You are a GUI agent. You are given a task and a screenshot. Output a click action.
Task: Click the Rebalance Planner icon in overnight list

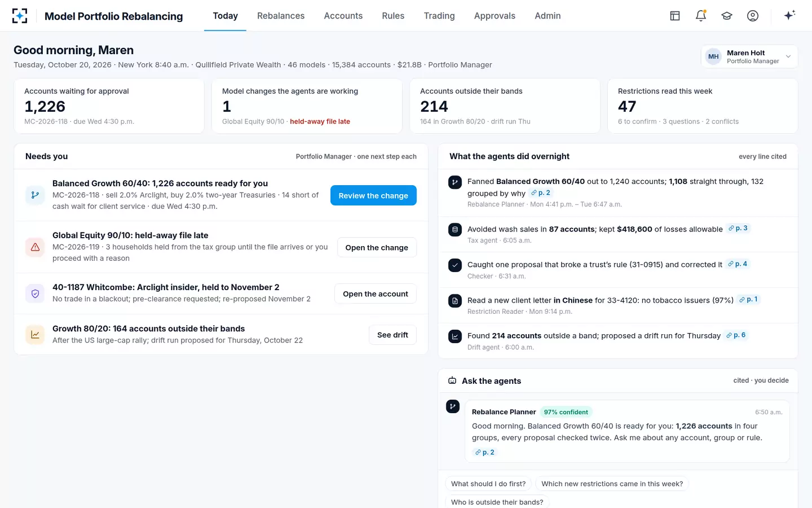click(x=455, y=182)
